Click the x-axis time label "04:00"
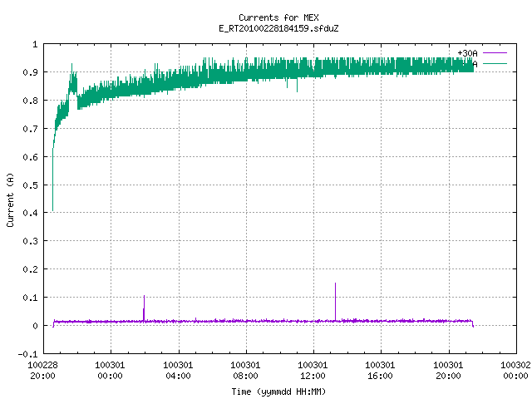 178,376
